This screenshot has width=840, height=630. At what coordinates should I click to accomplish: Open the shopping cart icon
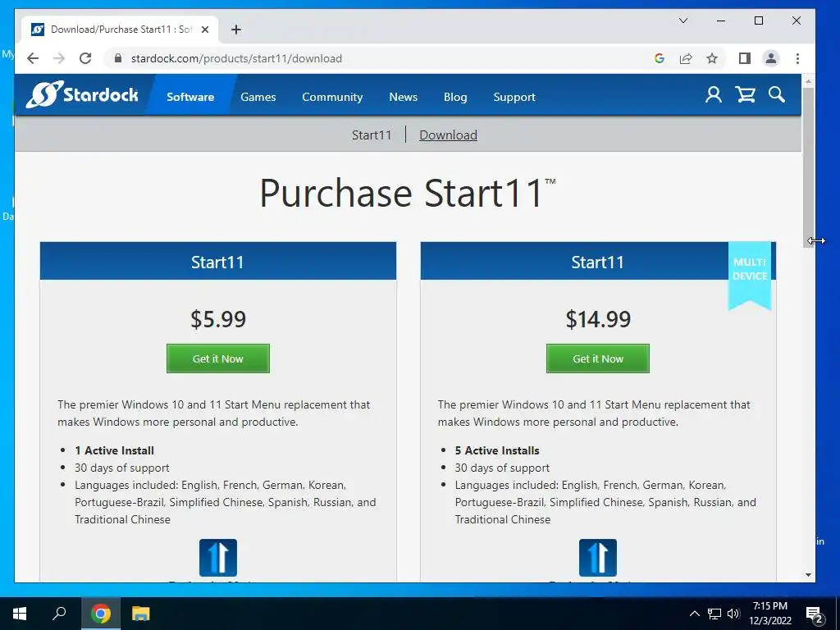[x=745, y=95]
